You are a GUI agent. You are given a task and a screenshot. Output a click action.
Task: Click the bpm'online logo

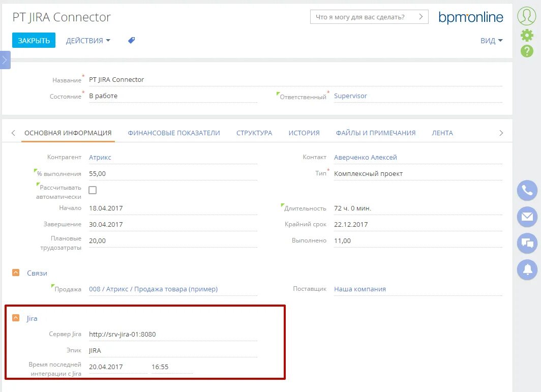pos(471,17)
